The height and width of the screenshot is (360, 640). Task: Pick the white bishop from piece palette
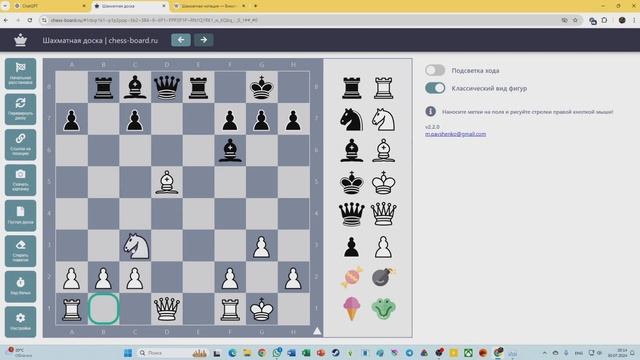click(383, 151)
